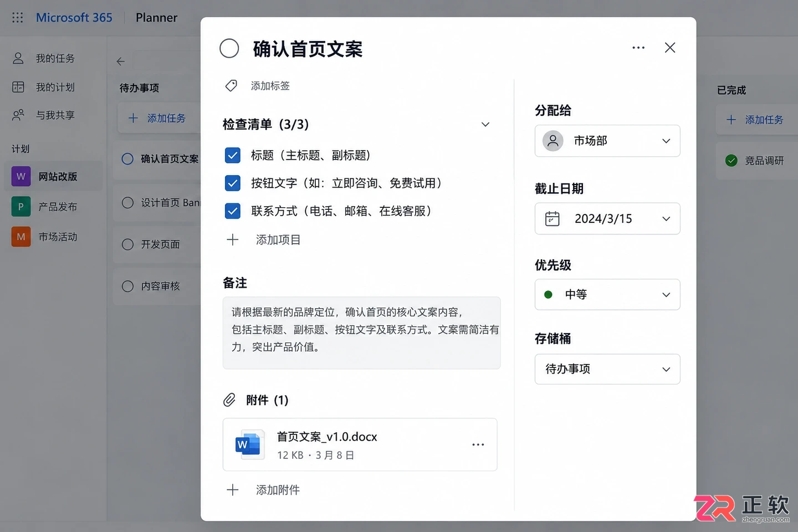Viewport: 798px width, 532px height.
Task: Open the 产品发布 plan
Action: pos(58,207)
